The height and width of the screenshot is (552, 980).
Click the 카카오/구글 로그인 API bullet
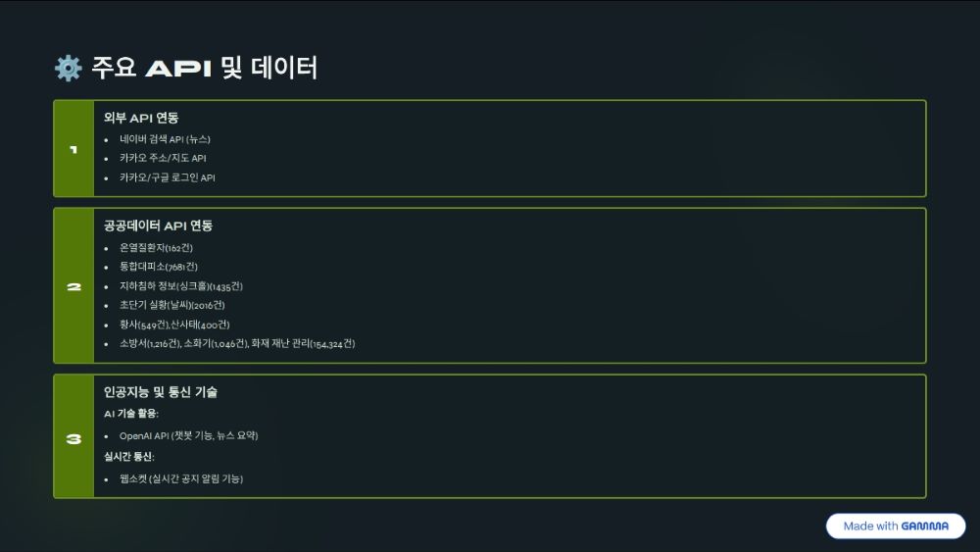[x=167, y=177]
